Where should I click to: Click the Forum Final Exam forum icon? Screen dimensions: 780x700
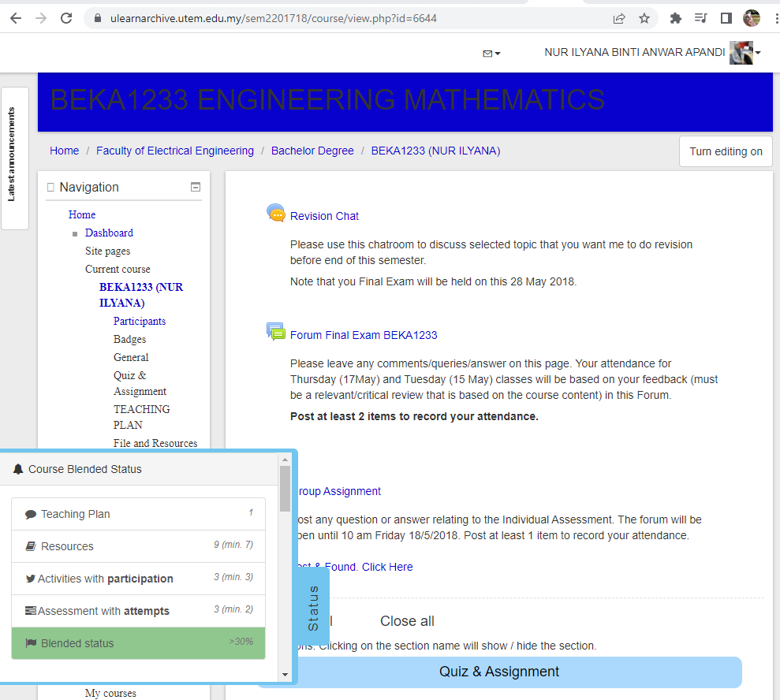click(x=276, y=333)
